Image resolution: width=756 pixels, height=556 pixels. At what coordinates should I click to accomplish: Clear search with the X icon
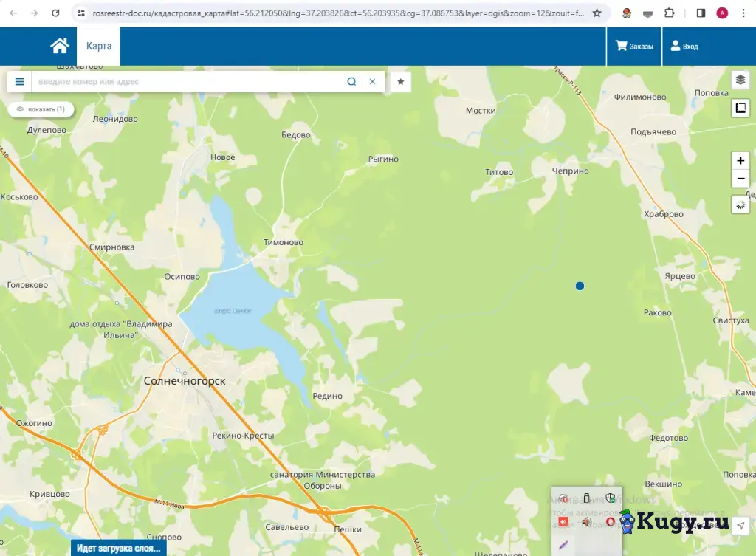[x=372, y=81]
